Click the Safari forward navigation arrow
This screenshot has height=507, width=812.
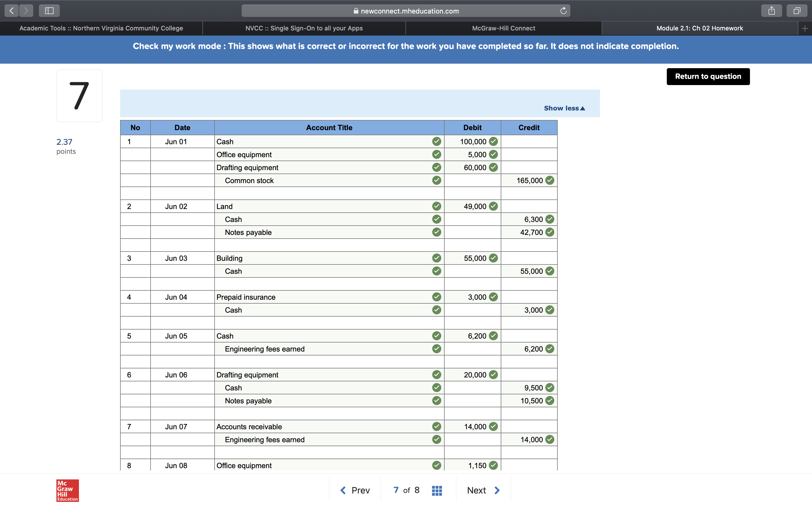coord(26,10)
